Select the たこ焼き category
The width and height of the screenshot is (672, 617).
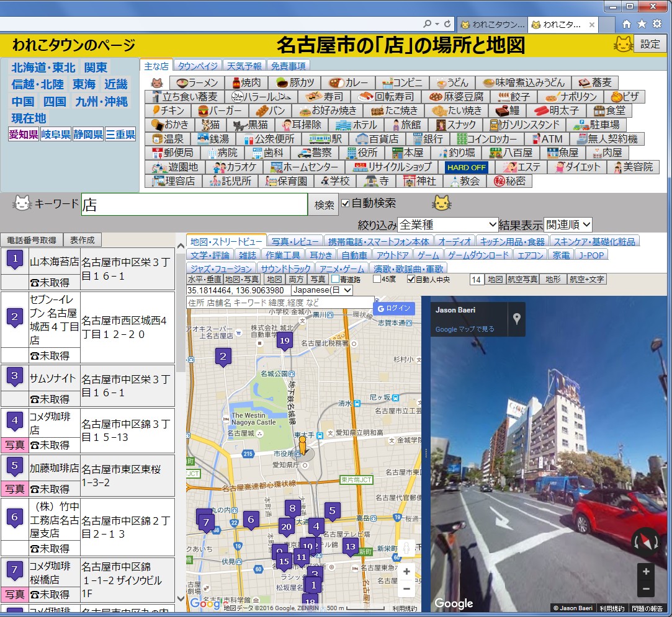click(394, 111)
